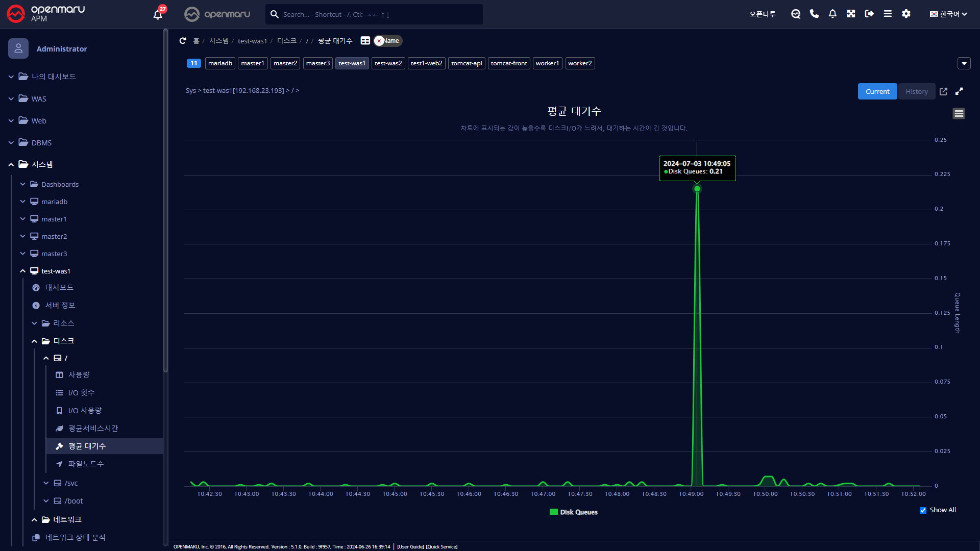This screenshot has width=980, height=551.
Task: Open the chart hamburger menu icon
Action: click(959, 113)
